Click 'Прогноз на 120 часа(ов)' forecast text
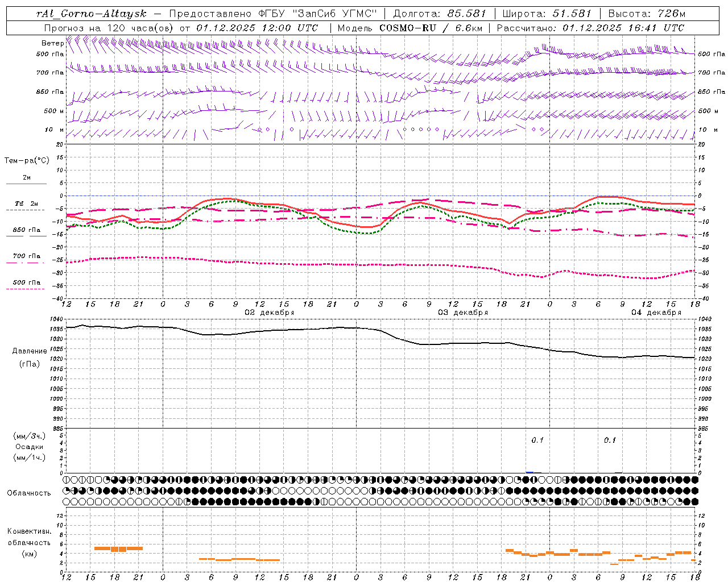Image resolution: width=728 pixels, height=582 pixels. (109, 28)
